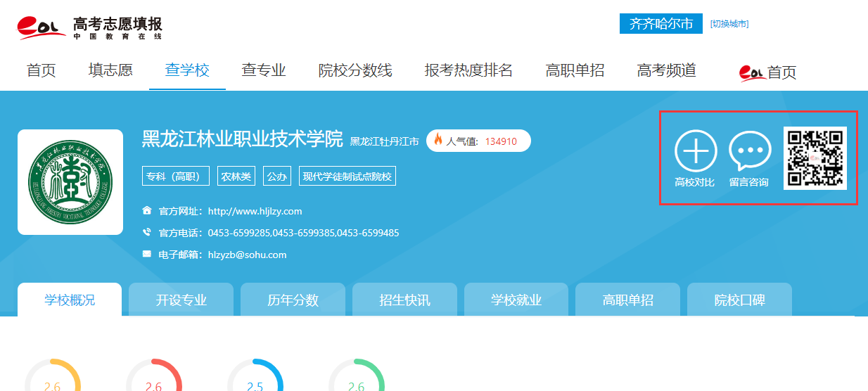Click the location text 黑龙江牡丹江市
868x391 pixels.
(384, 141)
